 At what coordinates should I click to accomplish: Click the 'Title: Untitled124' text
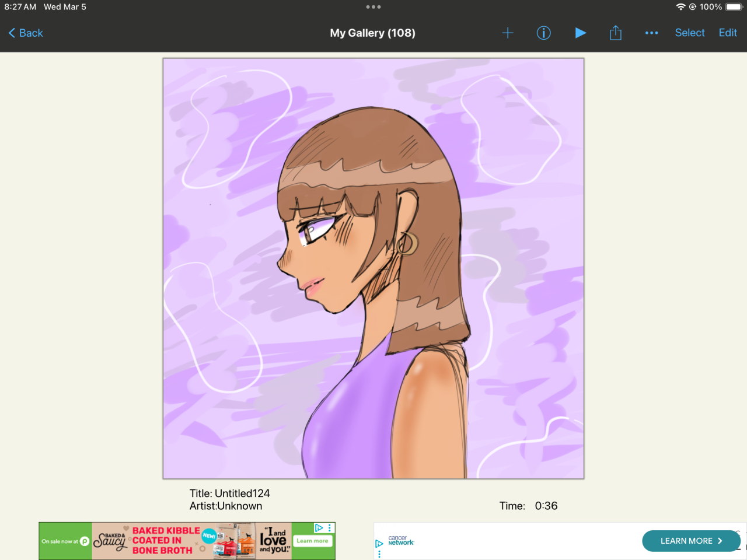click(230, 494)
